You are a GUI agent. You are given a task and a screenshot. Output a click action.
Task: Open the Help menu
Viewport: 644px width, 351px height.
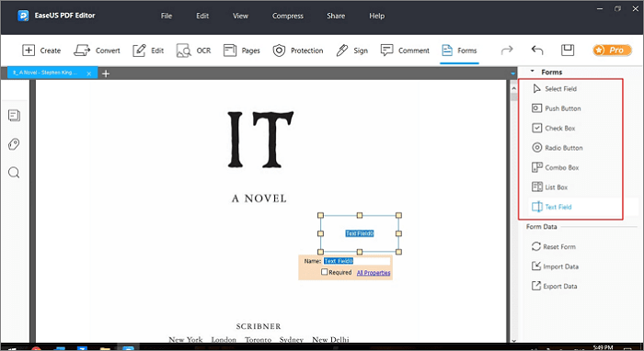point(376,16)
